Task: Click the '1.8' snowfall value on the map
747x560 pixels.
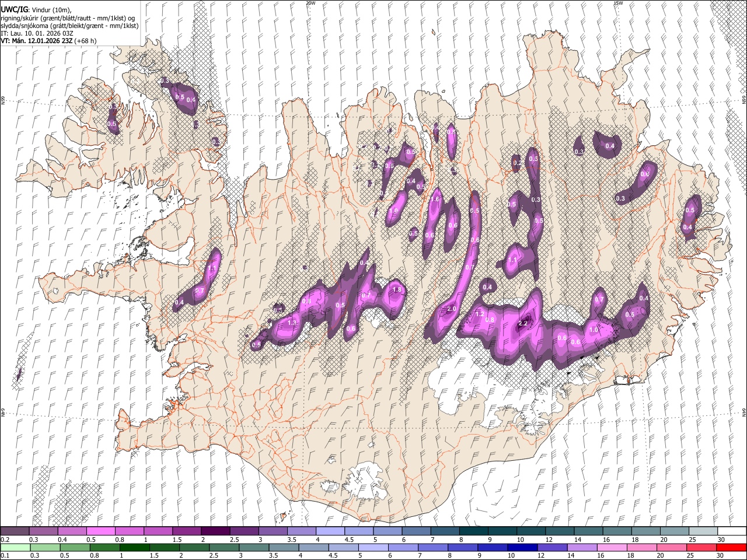Action: (398, 290)
